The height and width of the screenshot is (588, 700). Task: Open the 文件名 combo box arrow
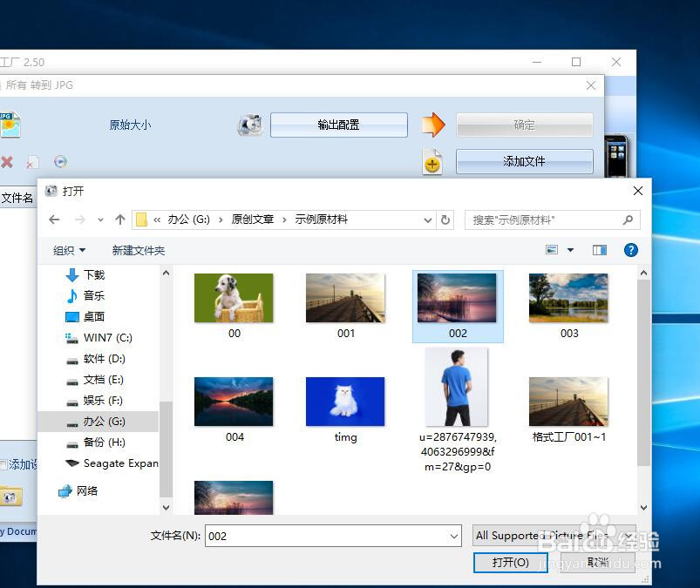click(454, 536)
